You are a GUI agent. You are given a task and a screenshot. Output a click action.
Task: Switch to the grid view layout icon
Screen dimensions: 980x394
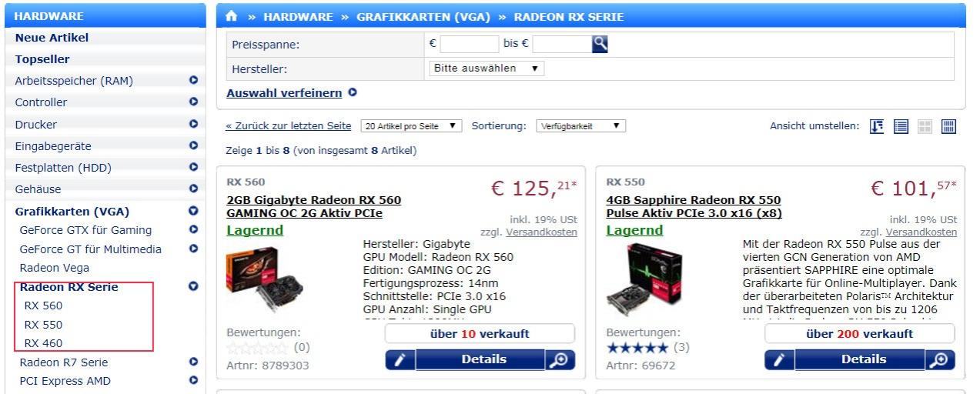click(x=925, y=127)
